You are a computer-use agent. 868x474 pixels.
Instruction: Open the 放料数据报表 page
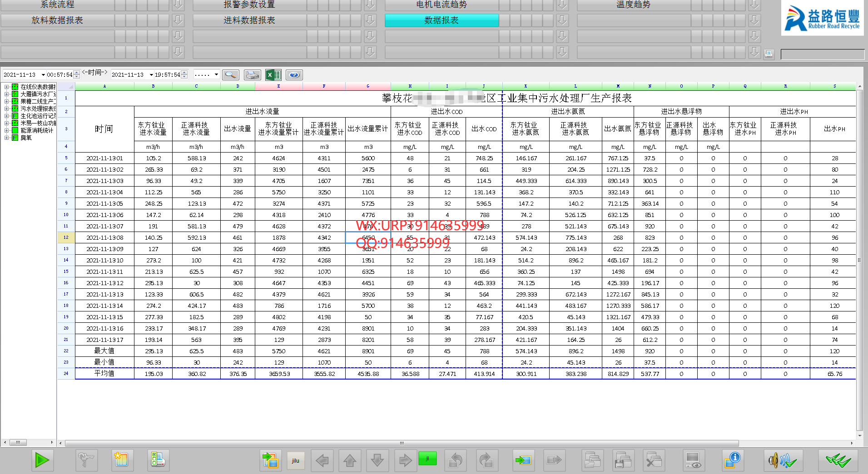57,20
